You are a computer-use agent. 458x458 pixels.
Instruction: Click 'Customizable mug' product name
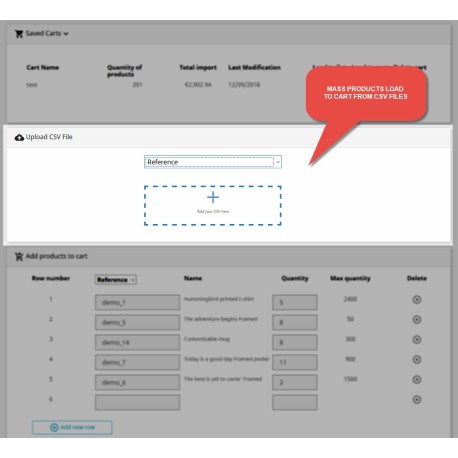(x=207, y=339)
